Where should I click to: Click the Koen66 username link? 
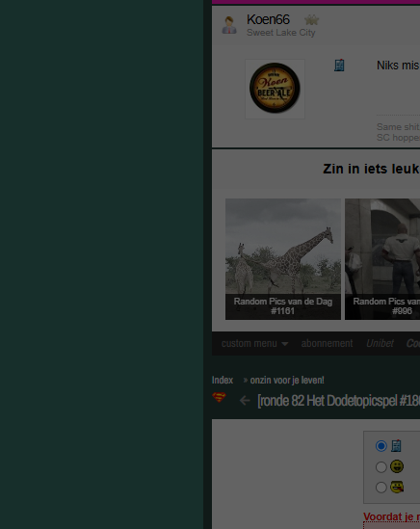(x=268, y=19)
